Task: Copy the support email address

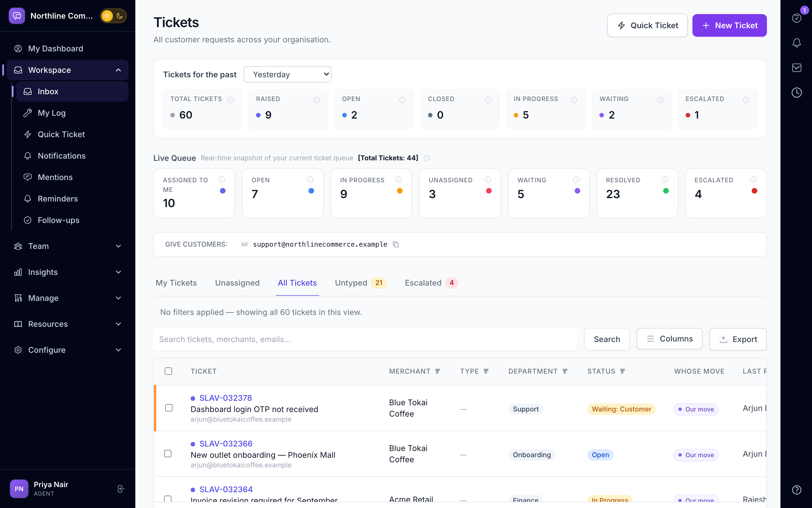Action: point(396,244)
